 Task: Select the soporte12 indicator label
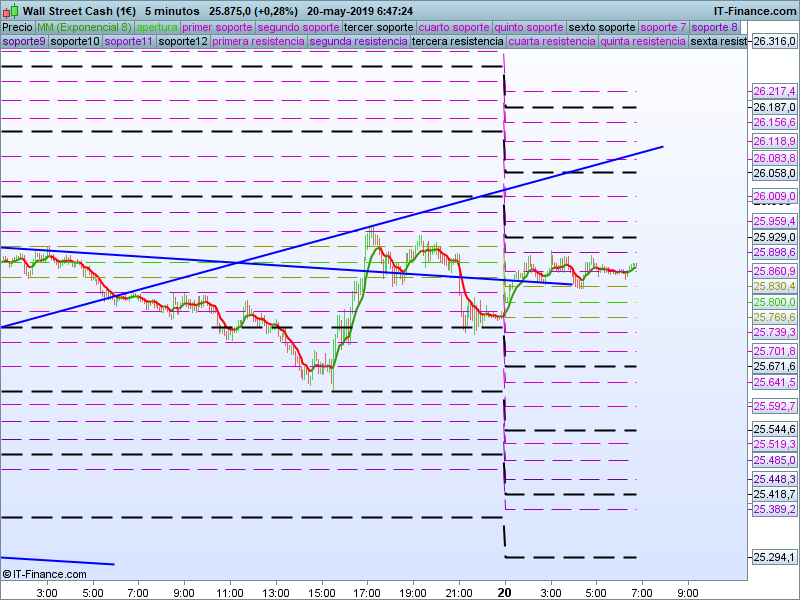[183, 41]
